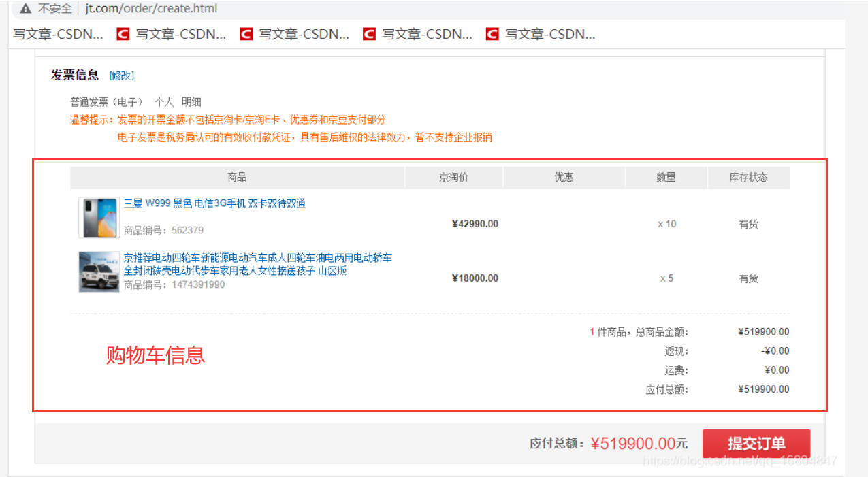The width and height of the screenshot is (868, 477).
Task: Click the 商品 column header
Action: pos(237,177)
